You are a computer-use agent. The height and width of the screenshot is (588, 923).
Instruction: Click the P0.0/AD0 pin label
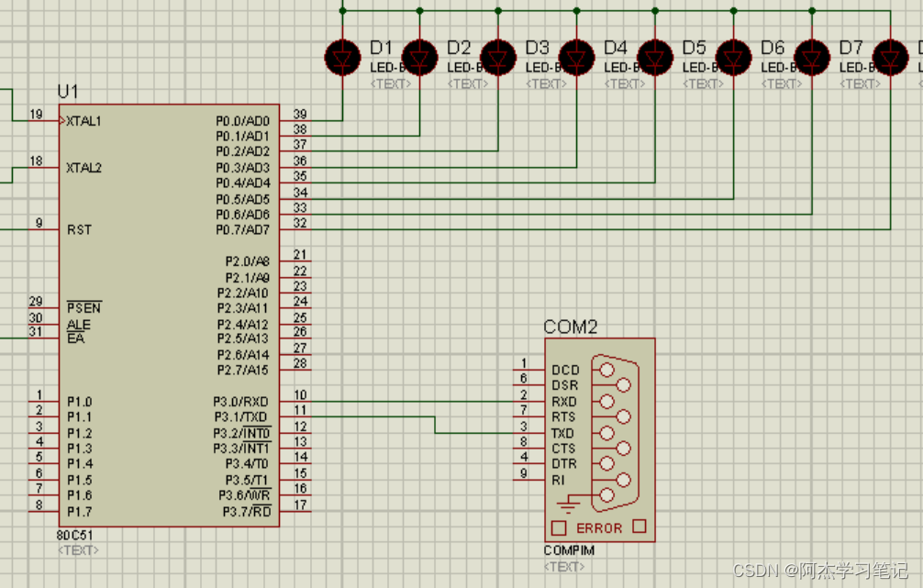(242, 121)
